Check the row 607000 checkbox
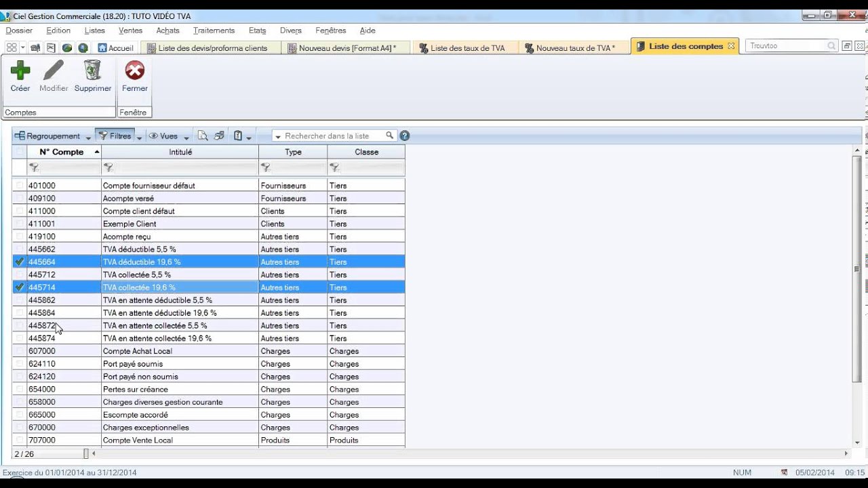 (x=20, y=351)
